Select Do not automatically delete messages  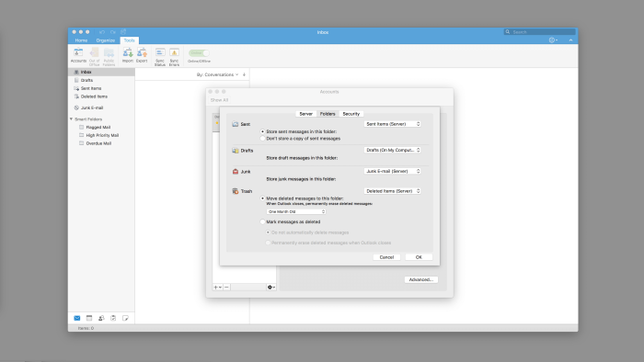tap(268, 232)
